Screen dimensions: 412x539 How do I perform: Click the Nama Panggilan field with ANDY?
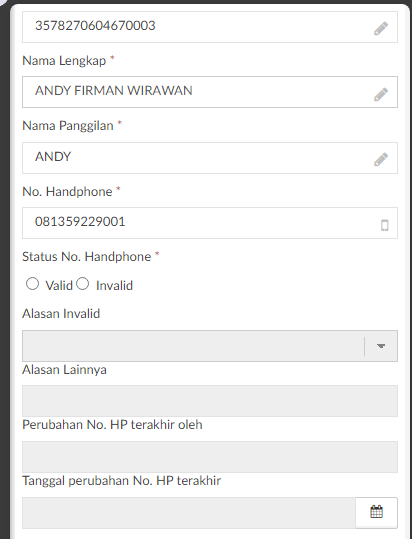point(210,158)
